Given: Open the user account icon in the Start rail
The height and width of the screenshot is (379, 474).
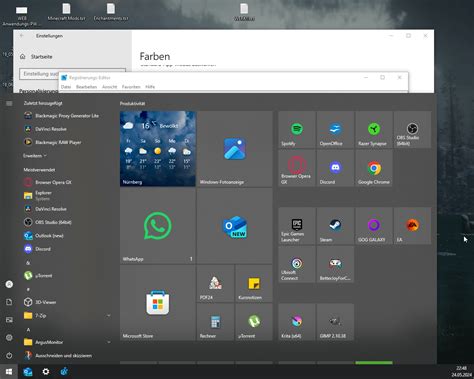Looking at the screenshot, I should pyautogui.click(x=9, y=284).
